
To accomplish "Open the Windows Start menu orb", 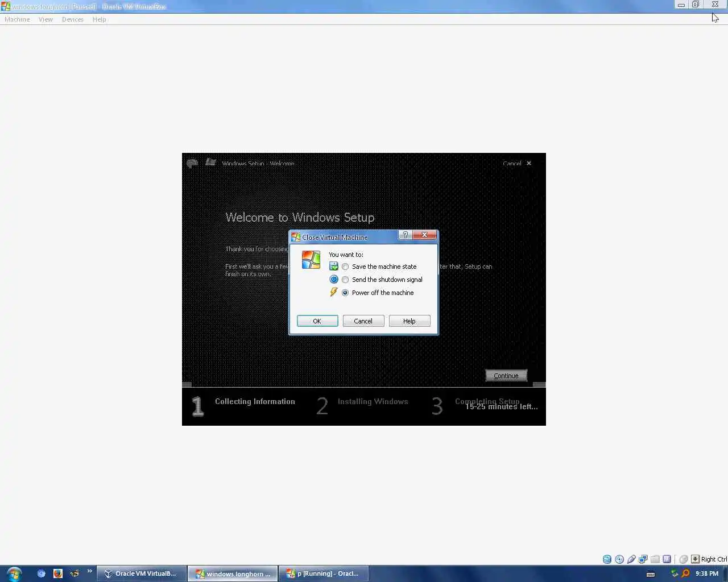I will pos(14,573).
